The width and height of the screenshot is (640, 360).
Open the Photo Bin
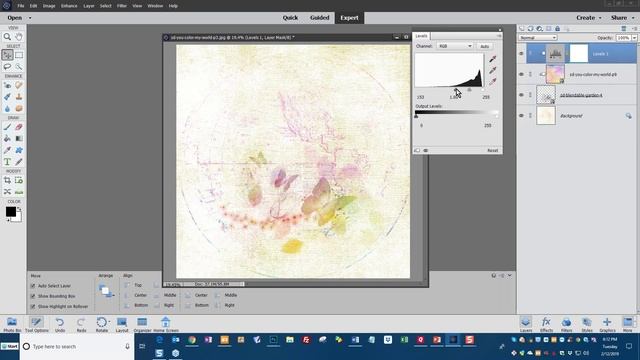12,324
